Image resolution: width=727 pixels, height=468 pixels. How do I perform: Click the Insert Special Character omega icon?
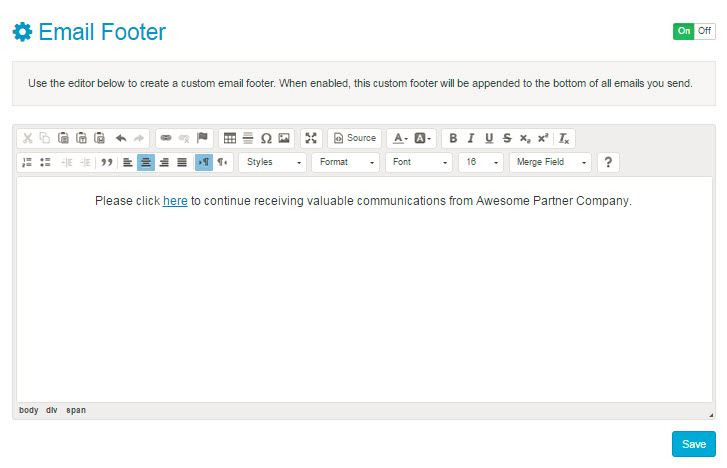[x=266, y=138]
